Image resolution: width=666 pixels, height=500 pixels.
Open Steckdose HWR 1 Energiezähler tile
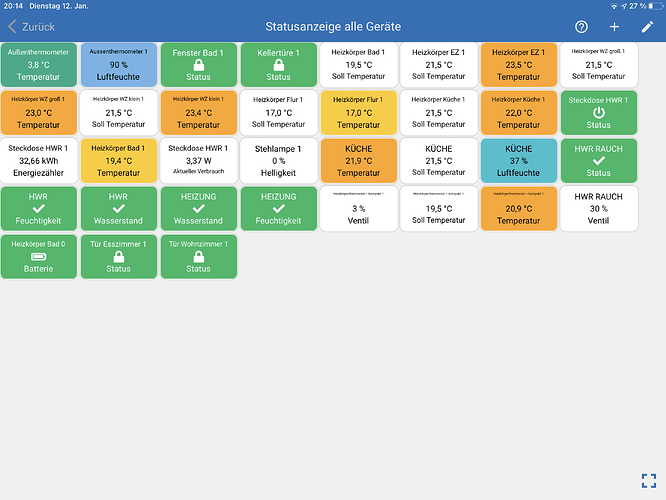pos(39,160)
